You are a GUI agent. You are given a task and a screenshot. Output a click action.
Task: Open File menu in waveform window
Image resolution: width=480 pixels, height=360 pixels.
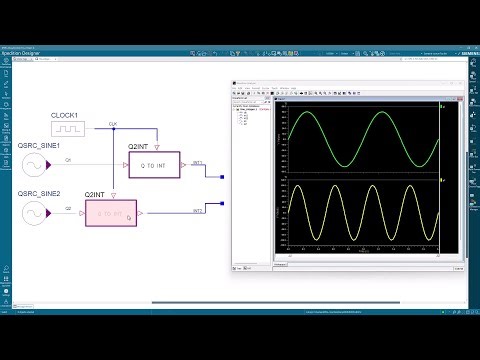pyautogui.click(x=234, y=88)
